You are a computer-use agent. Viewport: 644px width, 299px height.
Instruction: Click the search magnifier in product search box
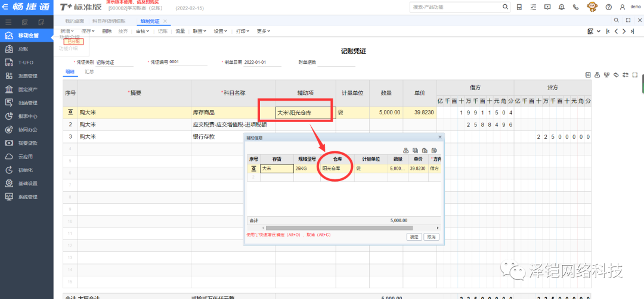tap(506, 7)
